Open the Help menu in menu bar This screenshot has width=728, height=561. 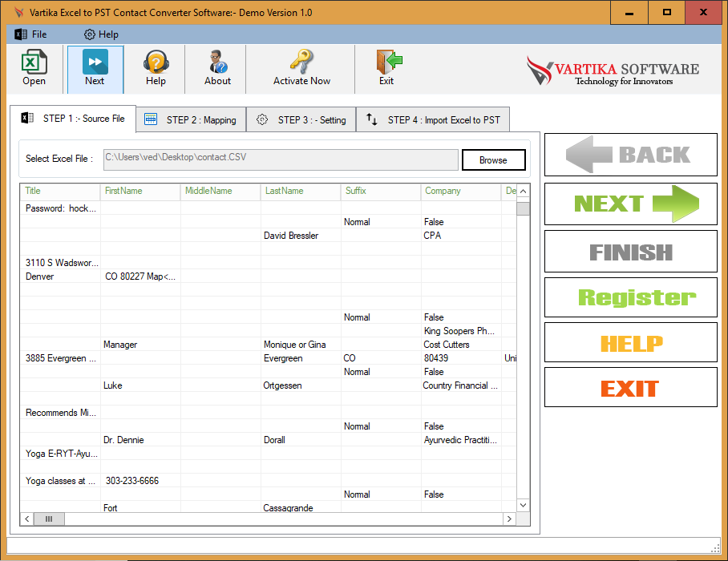point(101,34)
